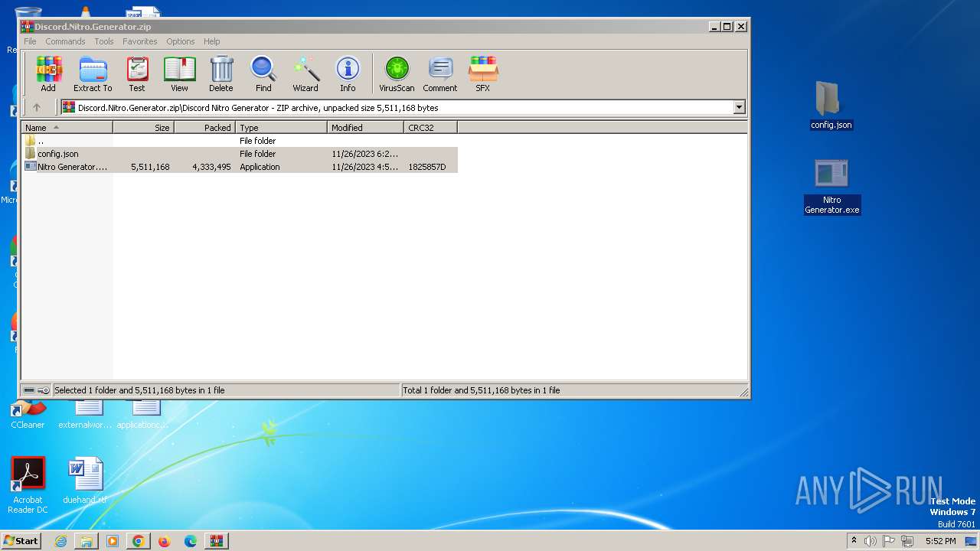Select the config.json desktop folder icon
Screen dimensions: 980x551
831,106
